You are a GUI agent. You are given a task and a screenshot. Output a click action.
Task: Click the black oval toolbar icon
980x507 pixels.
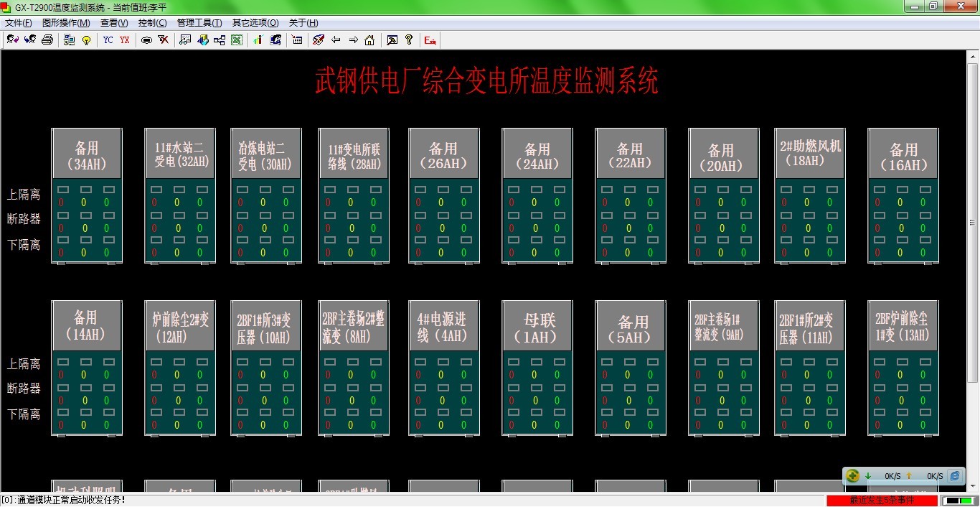pyautogui.click(x=146, y=39)
